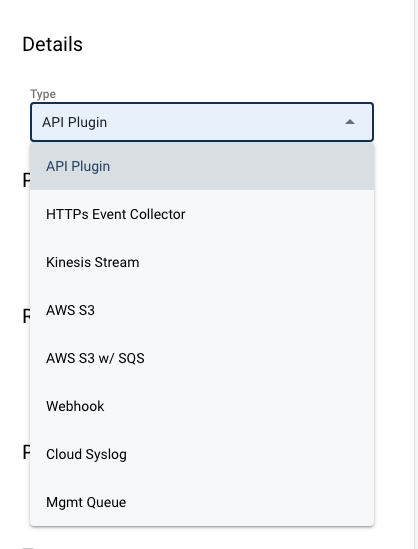
Task: Select the AWS S3 option
Action: (x=202, y=310)
